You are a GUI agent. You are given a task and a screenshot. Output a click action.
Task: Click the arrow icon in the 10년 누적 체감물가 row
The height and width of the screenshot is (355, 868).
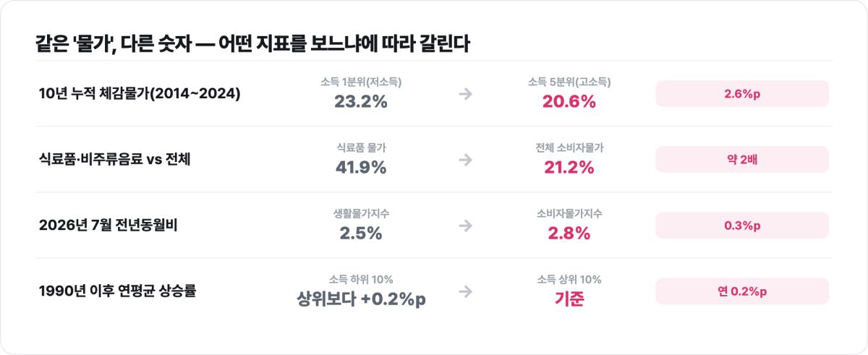pyautogui.click(x=466, y=94)
